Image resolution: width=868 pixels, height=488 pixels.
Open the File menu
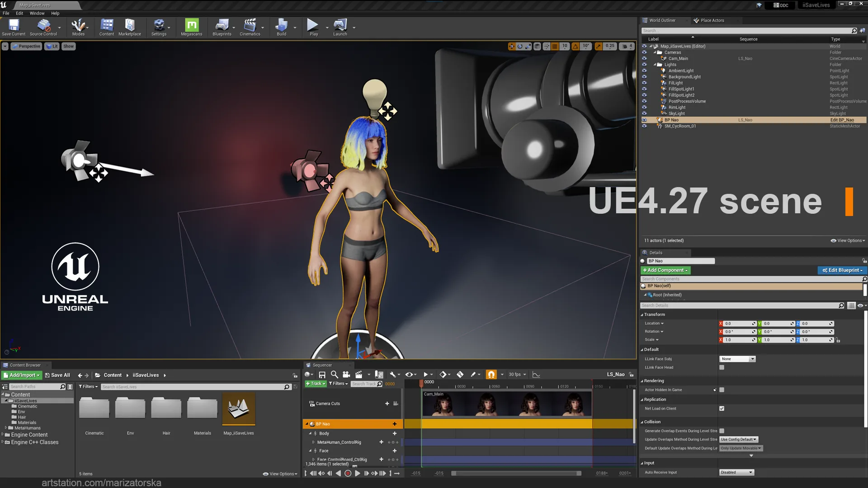(x=6, y=13)
